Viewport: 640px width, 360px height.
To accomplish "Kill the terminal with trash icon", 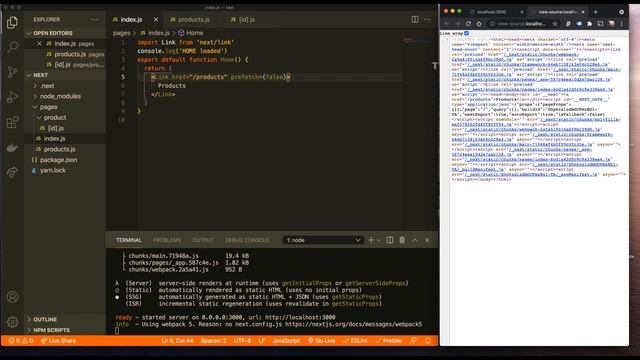I will pos(402,240).
